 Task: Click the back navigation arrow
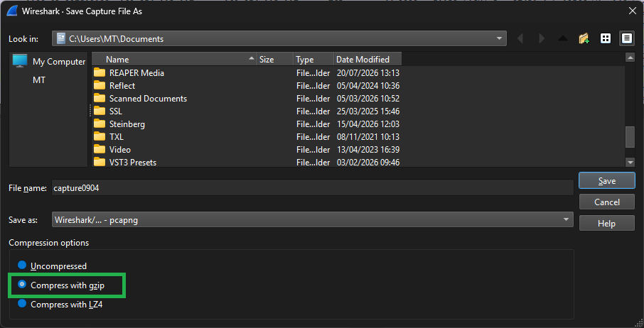520,39
